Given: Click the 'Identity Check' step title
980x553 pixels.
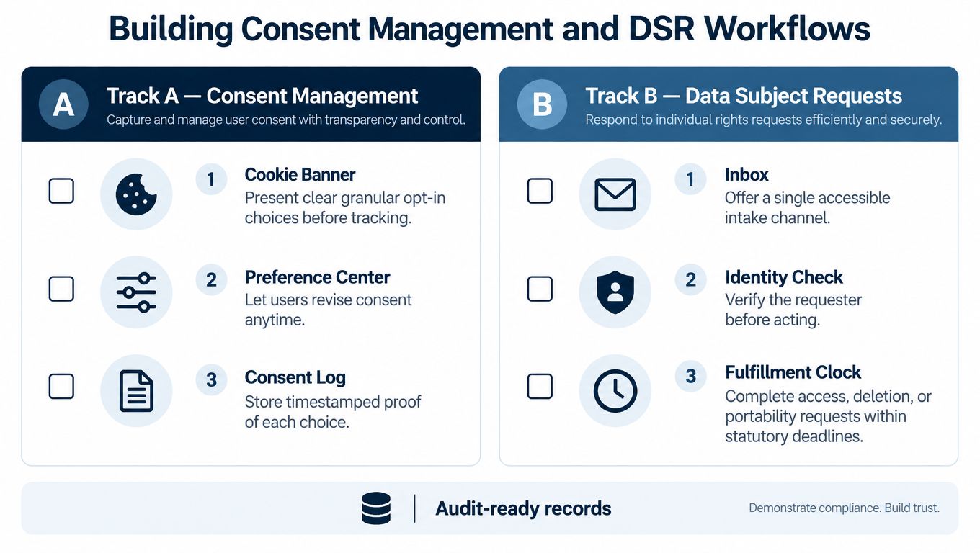Looking at the screenshot, I should [784, 277].
